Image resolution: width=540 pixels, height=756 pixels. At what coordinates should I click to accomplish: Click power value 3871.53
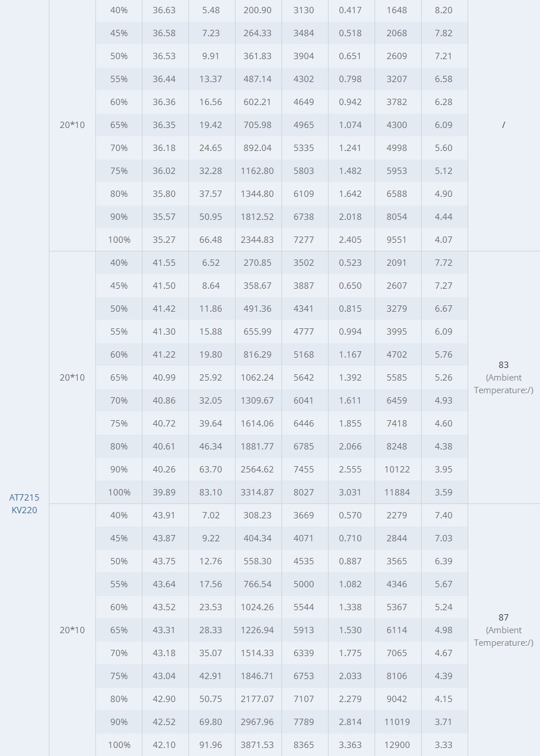pyautogui.click(x=257, y=745)
